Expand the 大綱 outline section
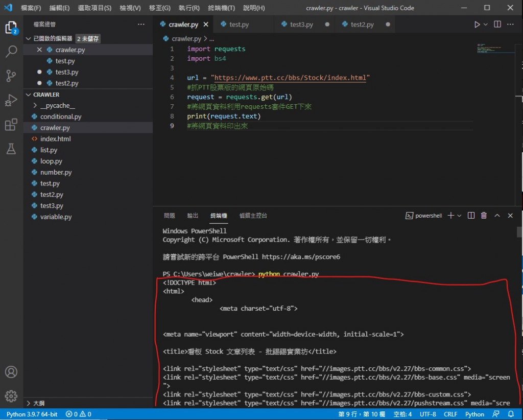 click(x=88, y=403)
